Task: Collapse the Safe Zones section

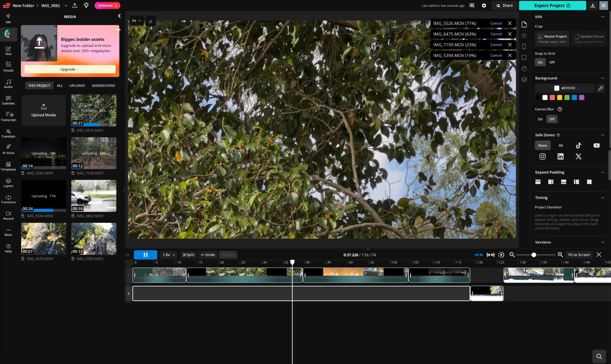Action: (602, 135)
